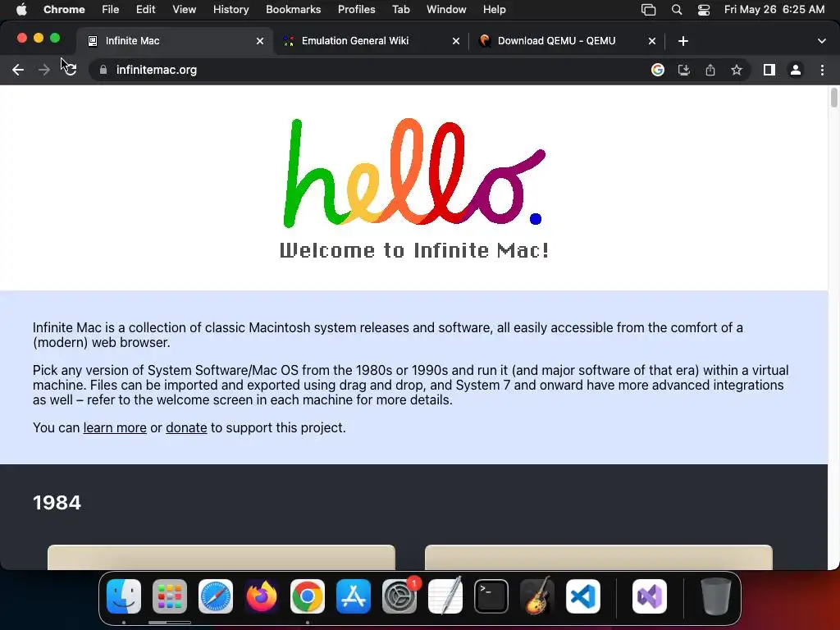The width and height of the screenshot is (840, 630).
Task: Click the page's vertical scrollbar
Action: click(x=833, y=98)
